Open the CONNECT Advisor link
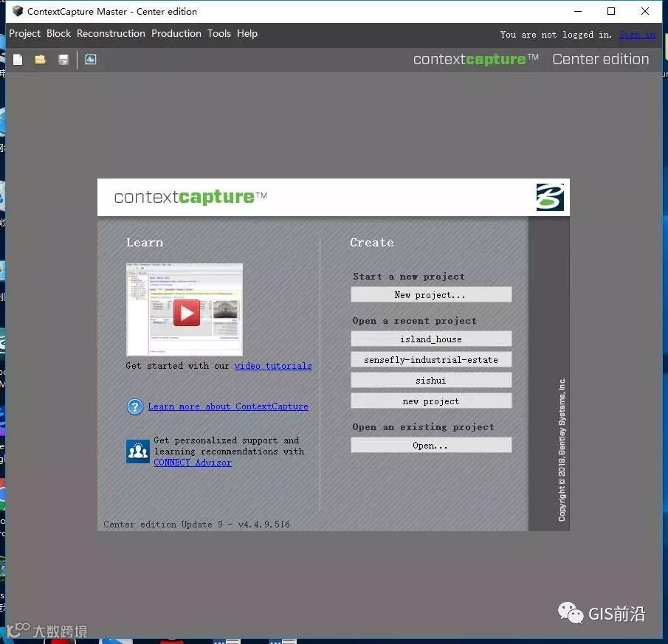Screen dimensions: 668x644 193,463
